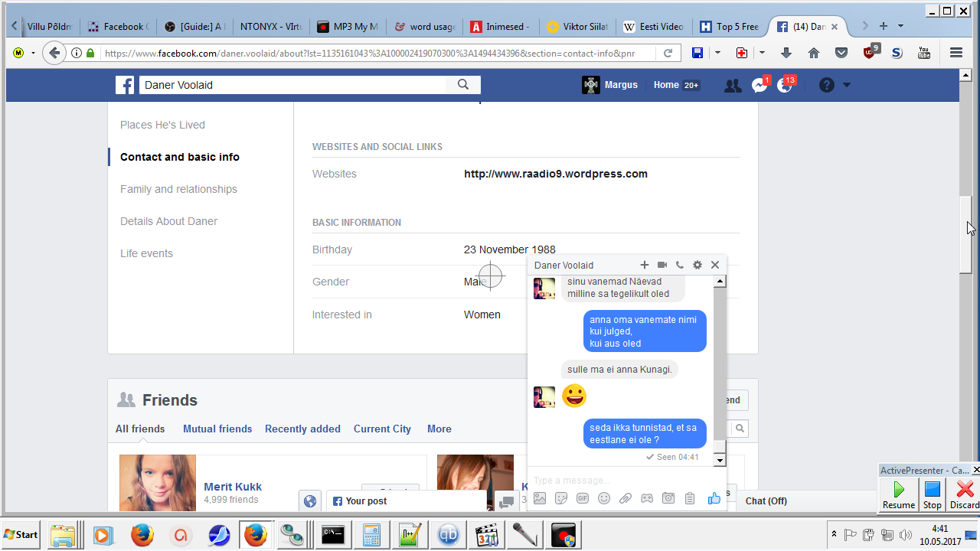The height and width of the screenshot is (551, 980).
Task: Go back in Firefox
Action: (54, 53)
